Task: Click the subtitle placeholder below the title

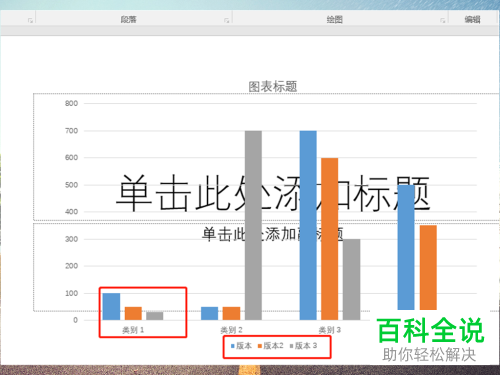Action: (273, 234)
